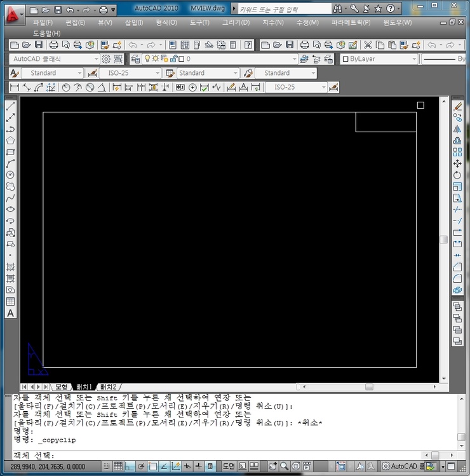Viewport: 470px width, 476px height.
Task: Select the Explode modify tool
Action: 457,290
